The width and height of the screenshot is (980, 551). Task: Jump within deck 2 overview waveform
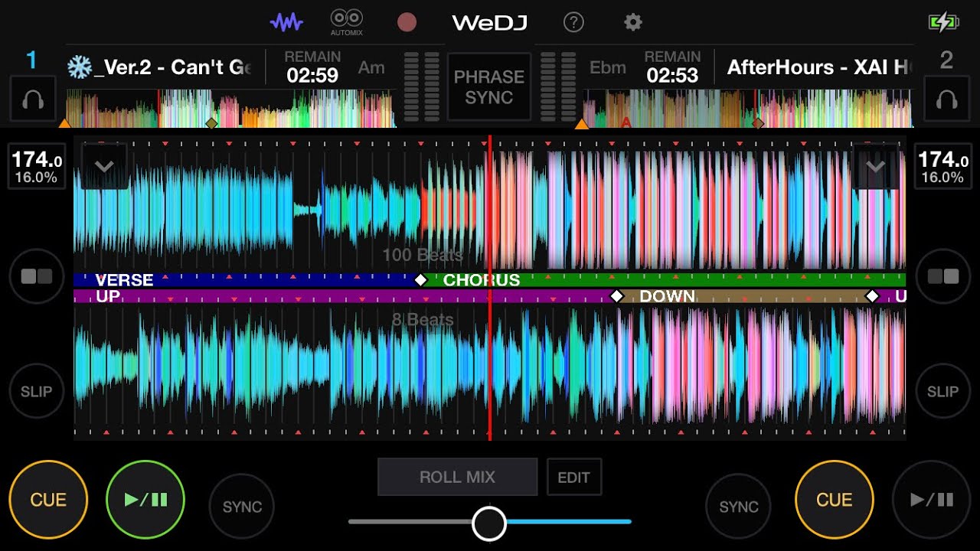[747, 108]
